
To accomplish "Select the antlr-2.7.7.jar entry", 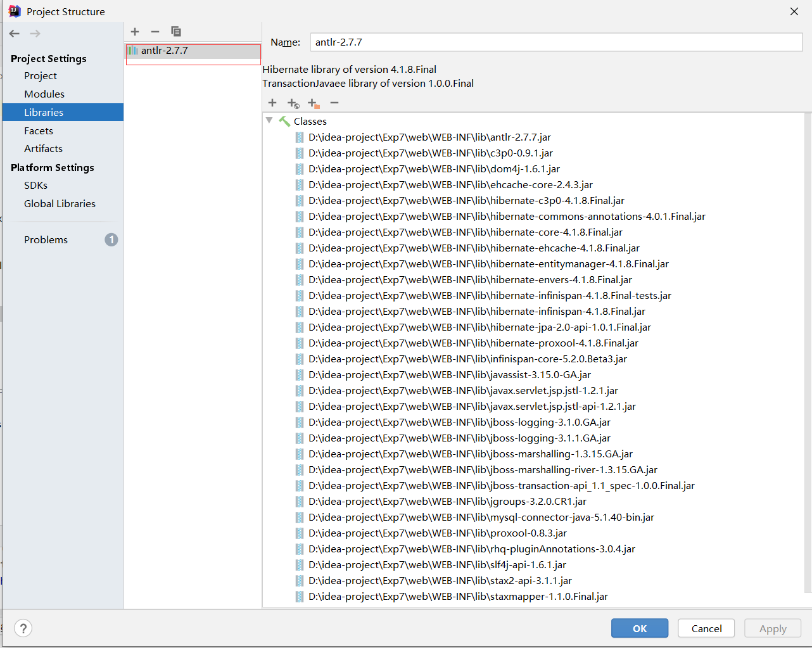I will point(429,137).
